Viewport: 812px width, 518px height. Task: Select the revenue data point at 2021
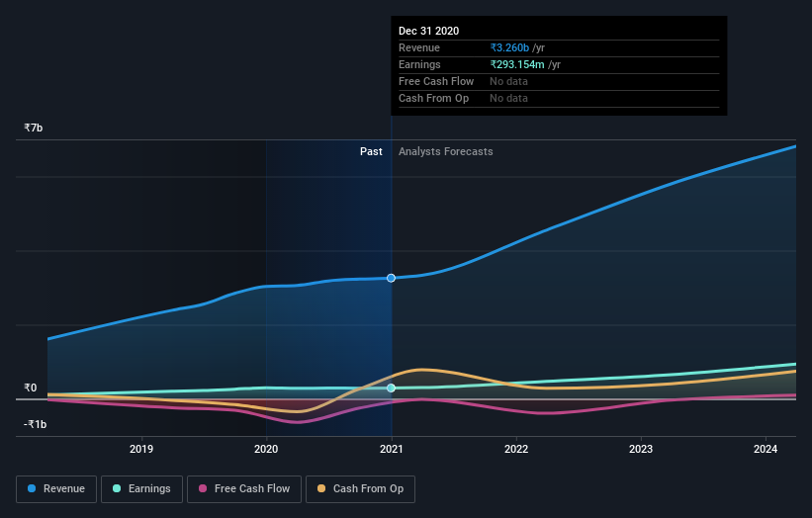pos(391,278)
